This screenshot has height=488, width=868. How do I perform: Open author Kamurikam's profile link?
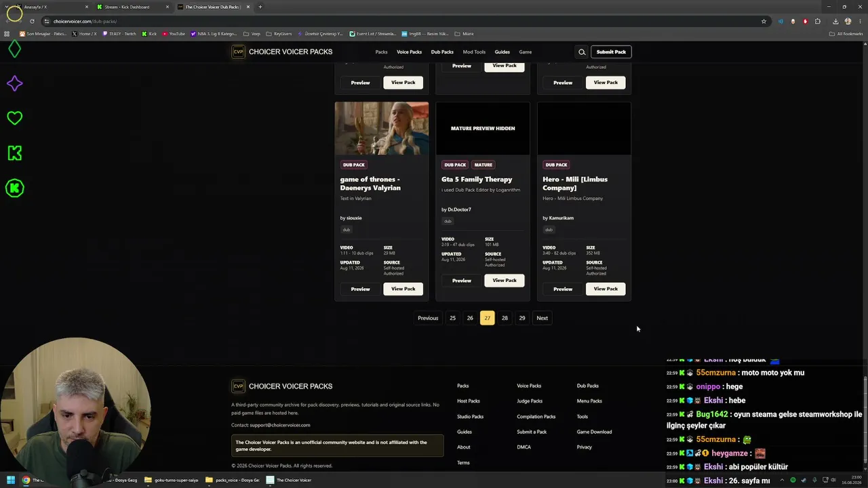(561, 218)
